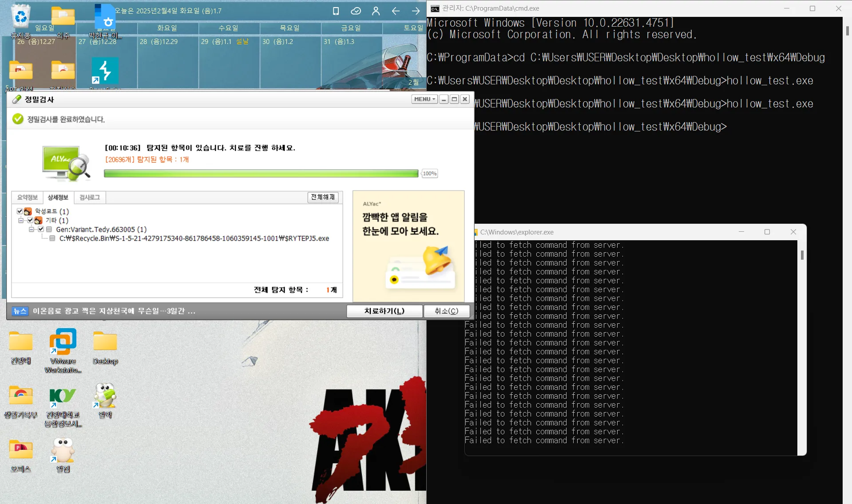This screenshot has height=504, width=852.
Task: Switch to the 요약정보 tab
Action: click(27, 198)
